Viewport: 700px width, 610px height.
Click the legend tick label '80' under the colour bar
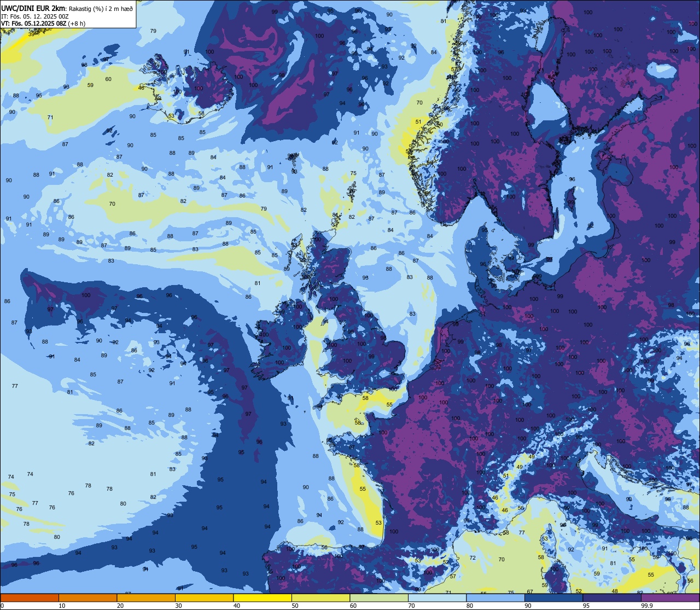(x=470, y=606)
